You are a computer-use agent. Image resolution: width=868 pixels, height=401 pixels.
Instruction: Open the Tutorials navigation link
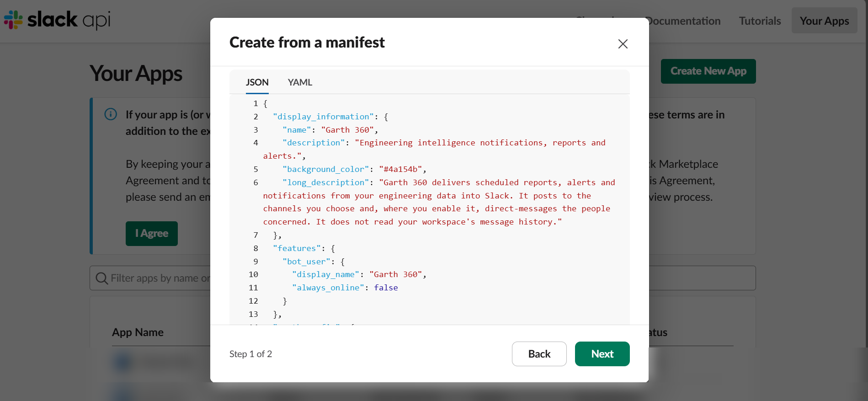coord(760,21)
